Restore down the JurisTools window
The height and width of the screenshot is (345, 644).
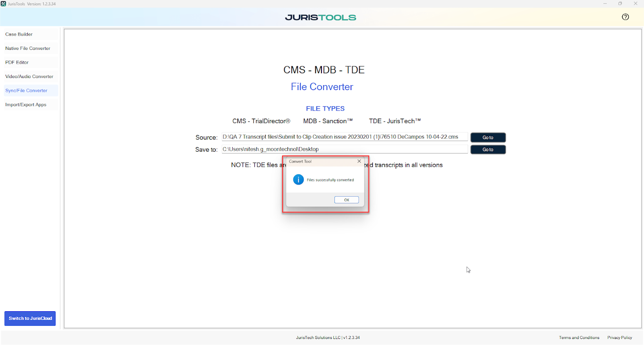point(620,4)
